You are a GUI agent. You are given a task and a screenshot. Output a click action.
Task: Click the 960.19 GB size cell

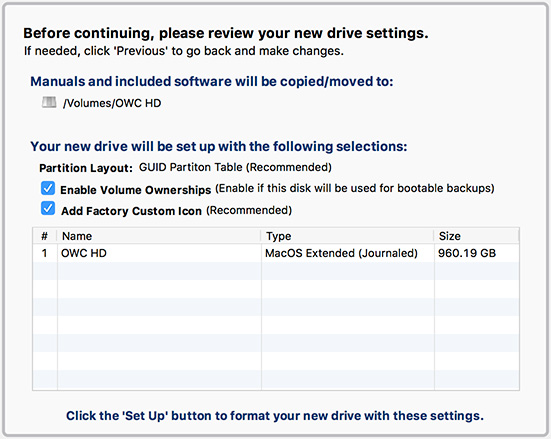click(x=467, y=253)
